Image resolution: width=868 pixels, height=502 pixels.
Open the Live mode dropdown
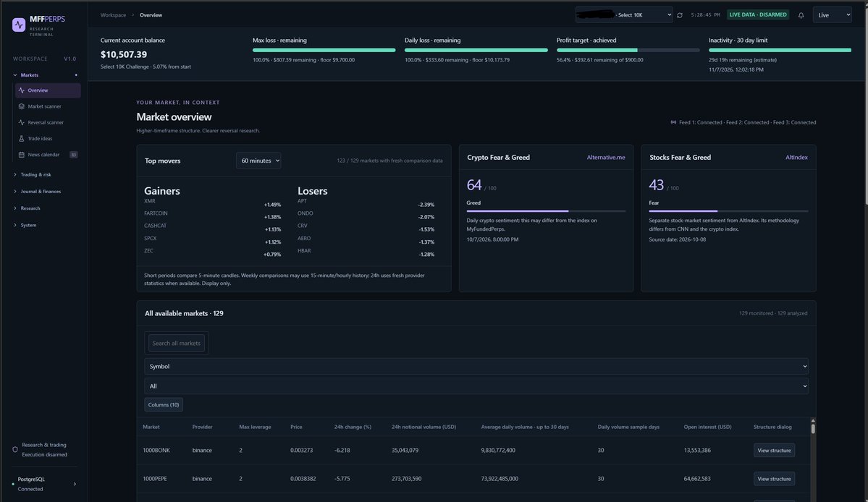click(833, 15)
